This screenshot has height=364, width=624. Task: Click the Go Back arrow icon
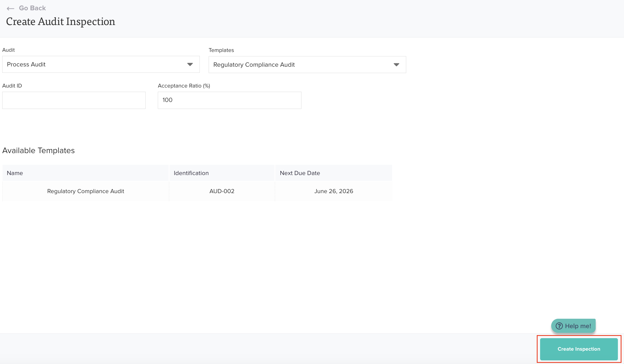(x=11, y=9)
